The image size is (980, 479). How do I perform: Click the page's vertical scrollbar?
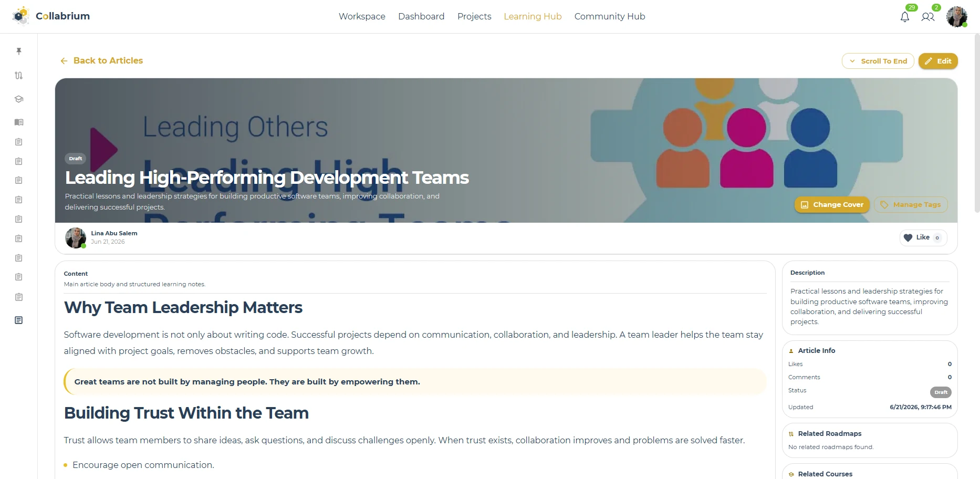(977, 123)
